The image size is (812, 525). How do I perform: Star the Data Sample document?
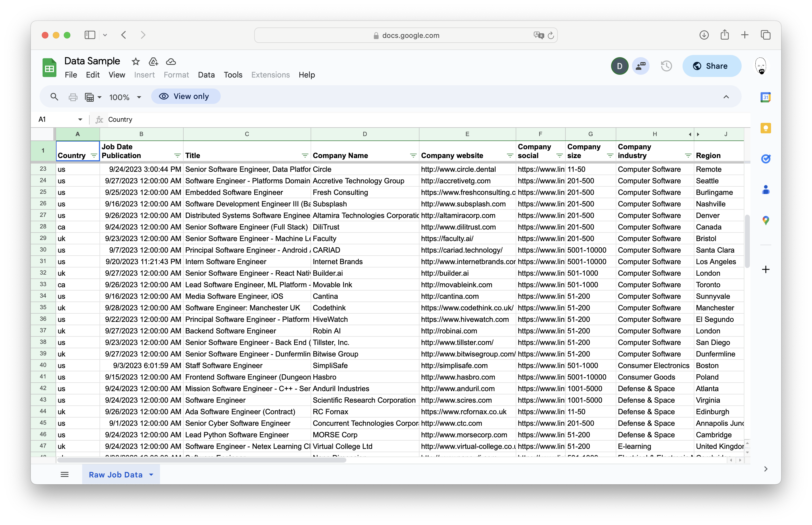[135, 62]
